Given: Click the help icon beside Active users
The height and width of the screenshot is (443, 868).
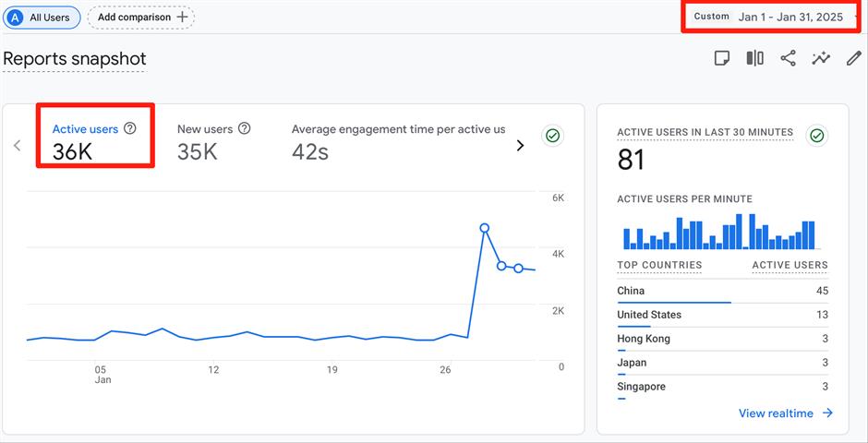Looking at the screenshot, I should pos(130,129).
